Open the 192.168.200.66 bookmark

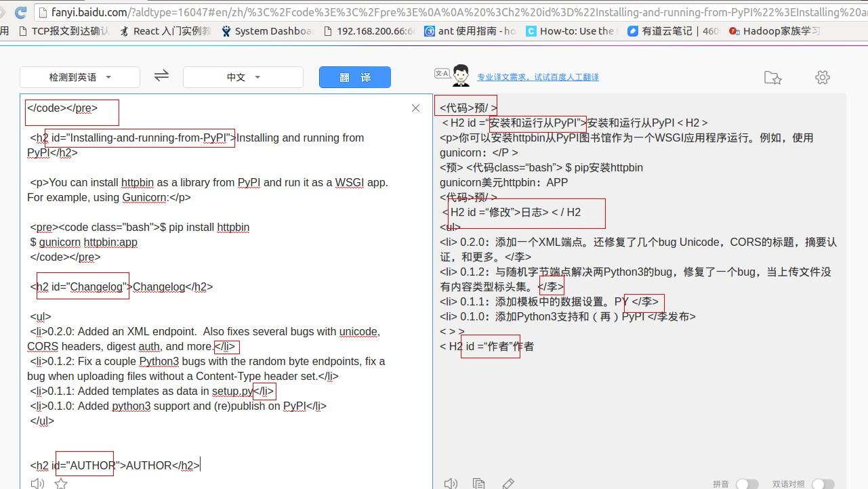pos(369,31)
